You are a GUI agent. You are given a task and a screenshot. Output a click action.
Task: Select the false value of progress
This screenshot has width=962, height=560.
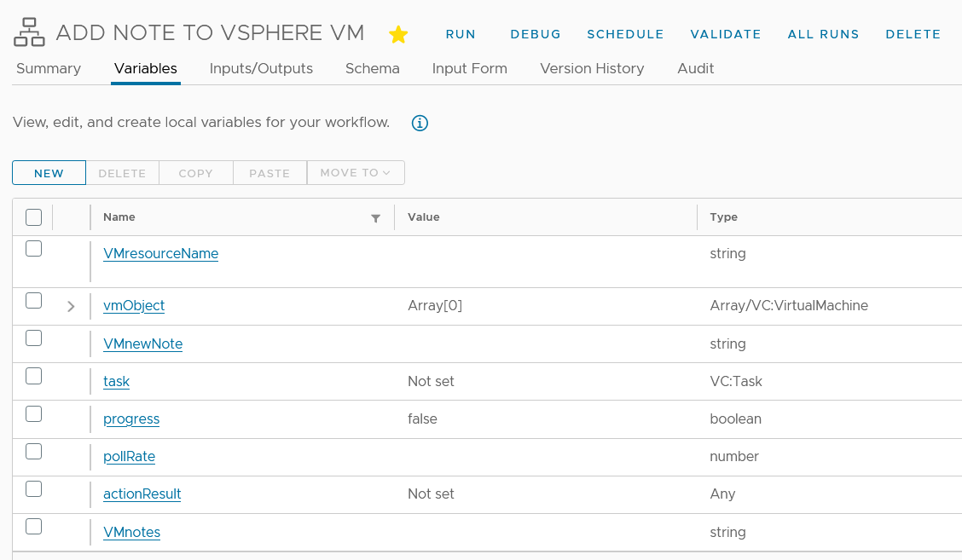tap(422, 419)
